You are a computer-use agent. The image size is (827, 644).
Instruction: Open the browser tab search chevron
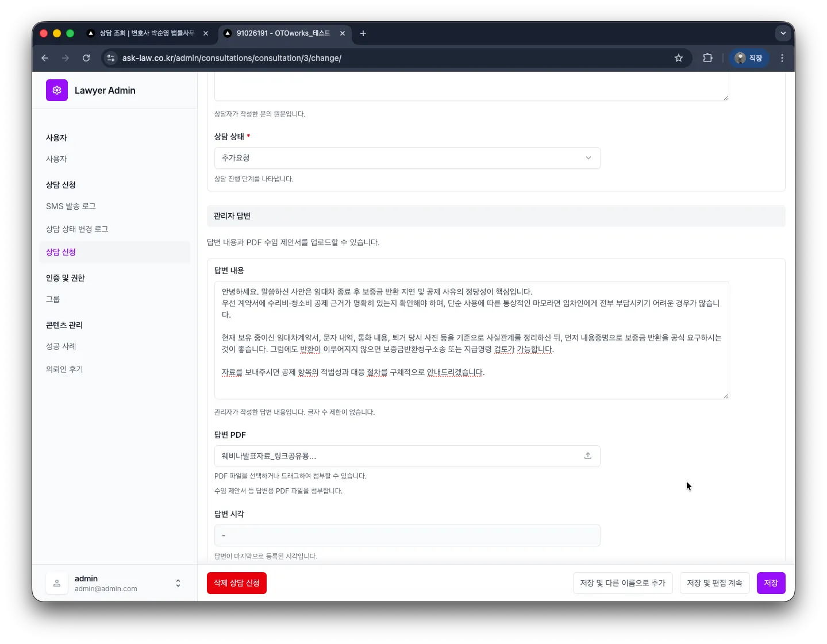(783, 33)
